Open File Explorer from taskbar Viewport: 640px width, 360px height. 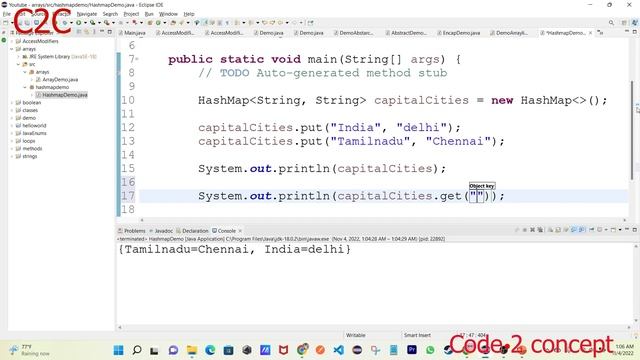[x=191, y=350]
